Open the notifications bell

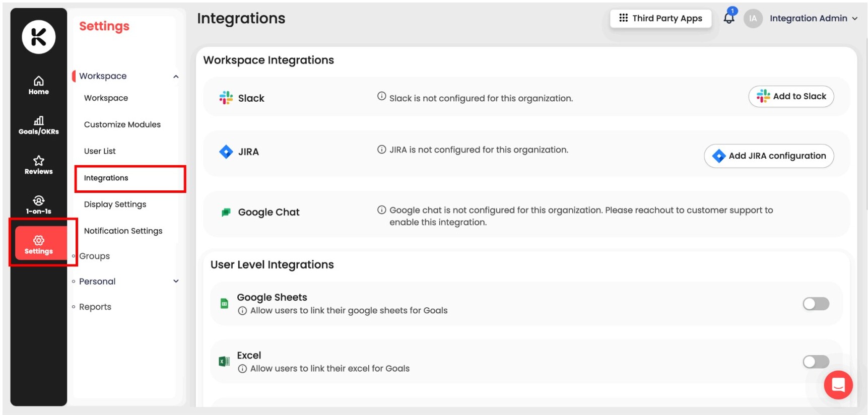coord(728,18)
